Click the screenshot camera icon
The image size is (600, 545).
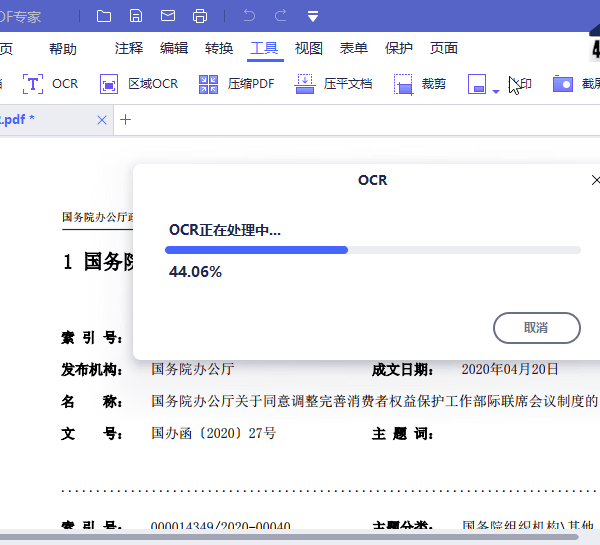[564, 84]
